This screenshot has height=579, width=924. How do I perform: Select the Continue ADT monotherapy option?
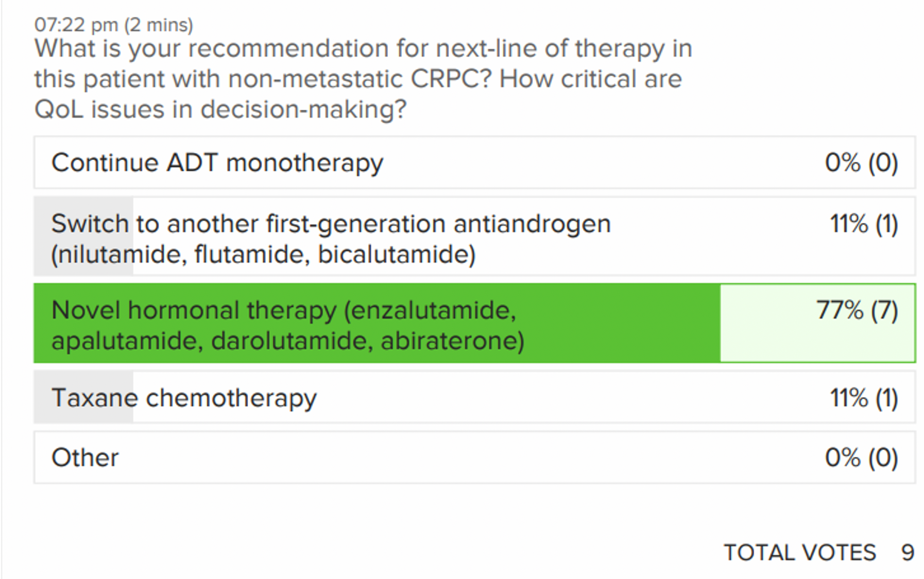474,163
